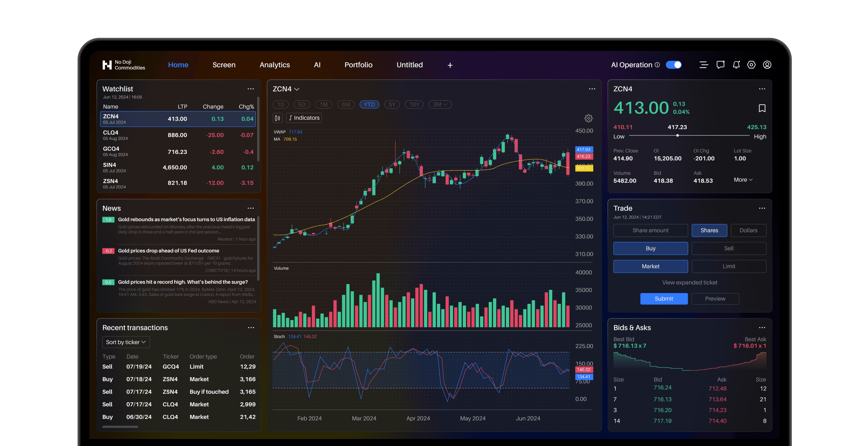
Task: Toggle the AI Operation switch
Action: 674,65
